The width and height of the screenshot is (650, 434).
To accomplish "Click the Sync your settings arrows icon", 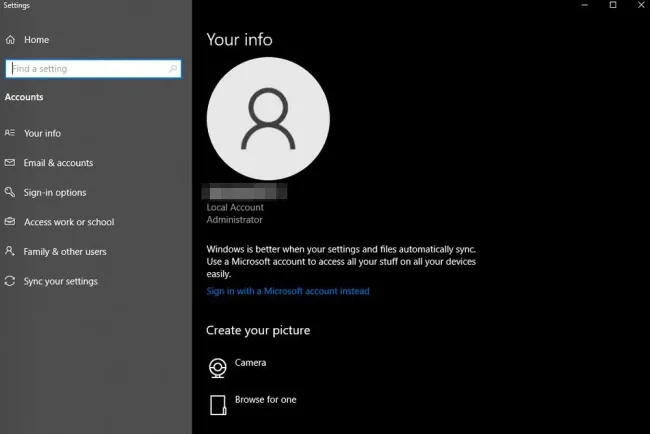I will click(x=10, y=281).
